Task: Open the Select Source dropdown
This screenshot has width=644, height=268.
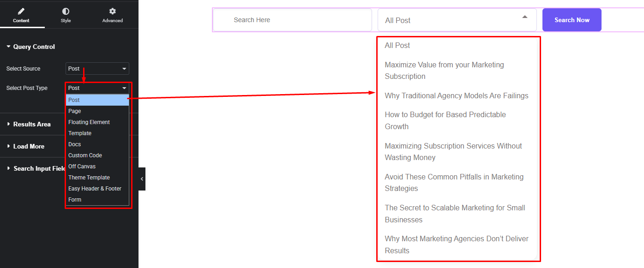Action: [x=97, y=69]
